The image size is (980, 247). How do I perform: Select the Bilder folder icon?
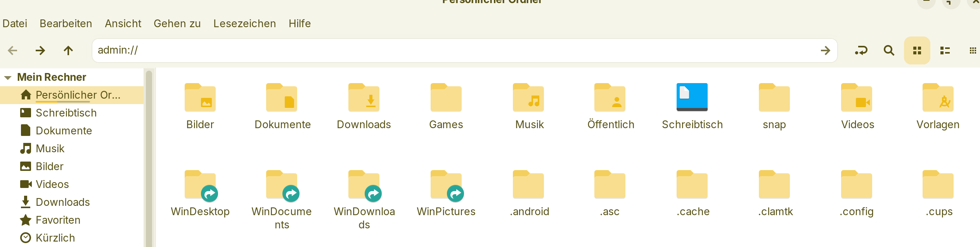200,97
